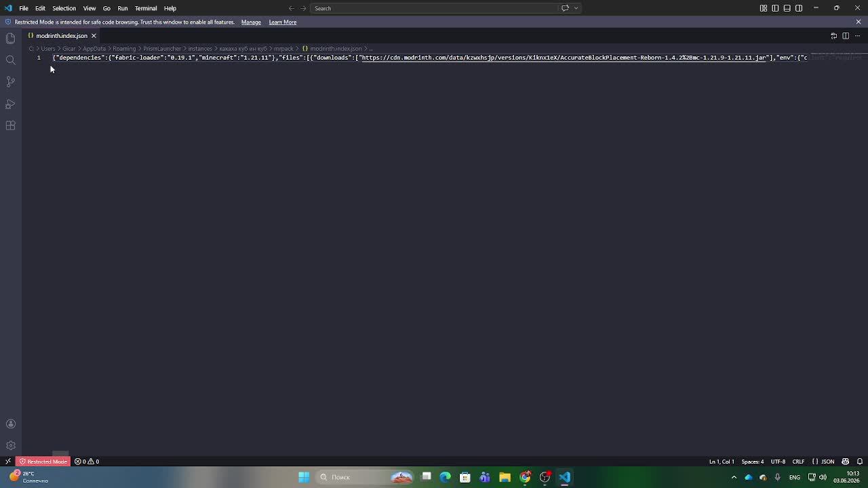868x488 pixels.
Task: Open Customize Layout icon
Action: click(764, 8)
